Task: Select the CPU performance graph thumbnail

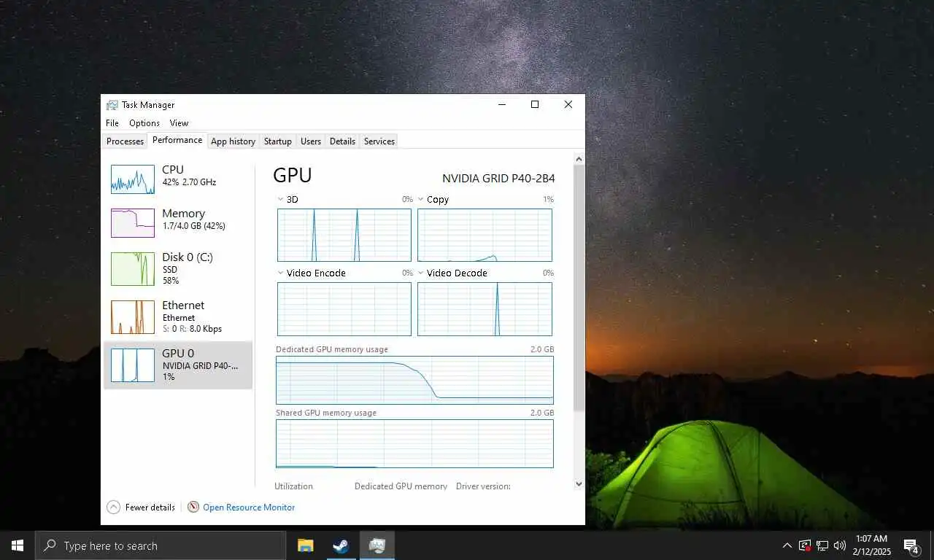Action: [133, 179]
